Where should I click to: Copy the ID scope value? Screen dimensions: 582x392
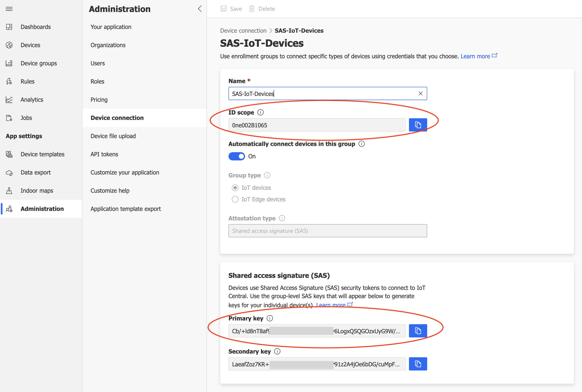418,125
